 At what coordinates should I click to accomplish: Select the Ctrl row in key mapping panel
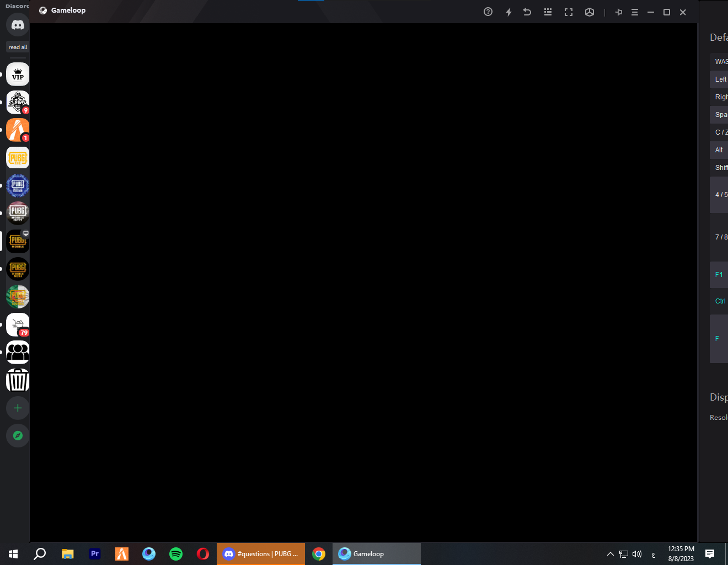[x=719, y=301]
